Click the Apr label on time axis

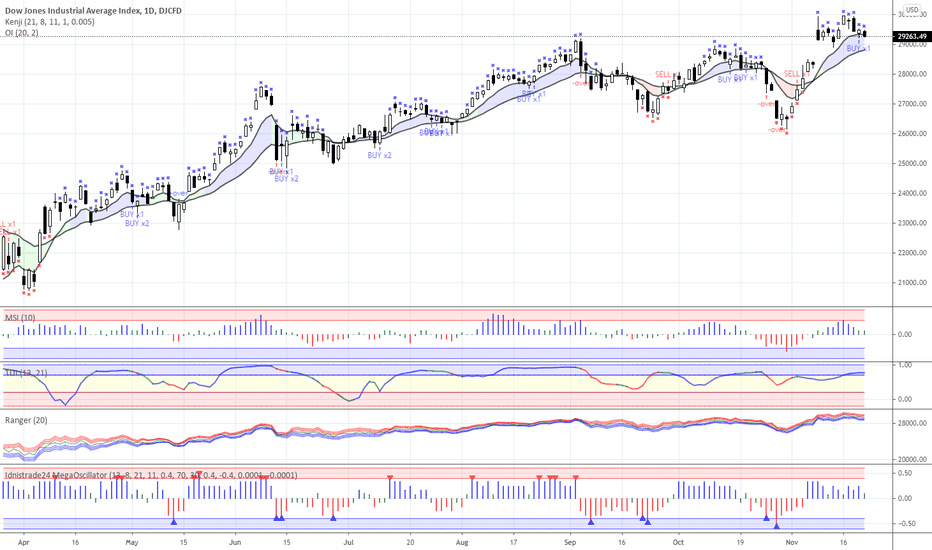coord(24,542)
